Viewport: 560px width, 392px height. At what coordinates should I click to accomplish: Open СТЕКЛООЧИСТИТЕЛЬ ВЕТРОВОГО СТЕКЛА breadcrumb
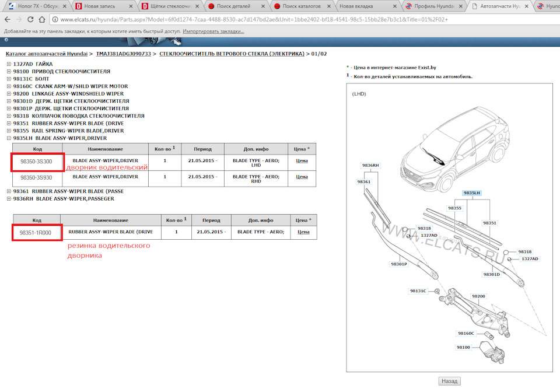click(x=232, y=54)
